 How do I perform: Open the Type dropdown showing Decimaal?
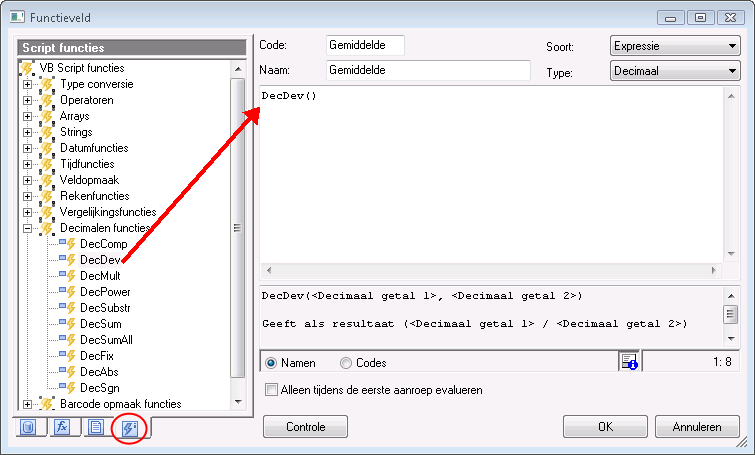point(675,71)
